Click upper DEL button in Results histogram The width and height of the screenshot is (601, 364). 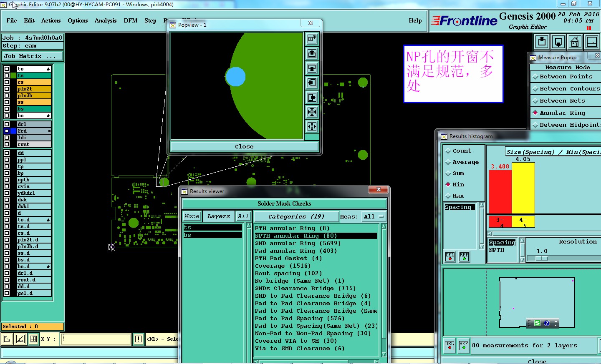pyautogui.click(x=450, y=257)
